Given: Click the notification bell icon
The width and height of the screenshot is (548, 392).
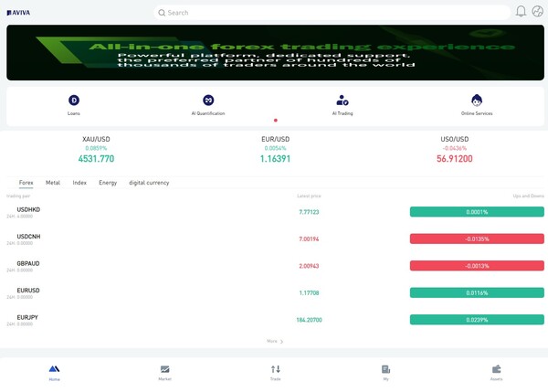Looking at the screenshot, I should pos(521,12).
